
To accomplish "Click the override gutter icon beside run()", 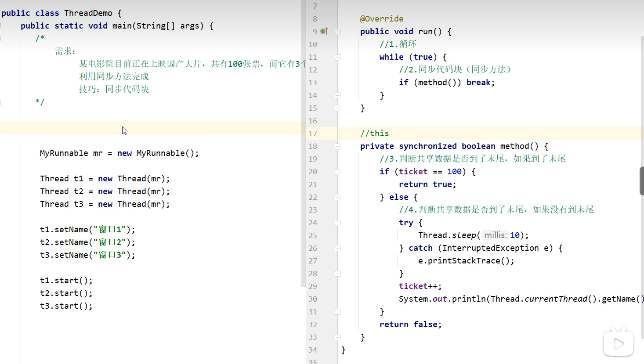I will pyautogui.click(x=324, y=31).
